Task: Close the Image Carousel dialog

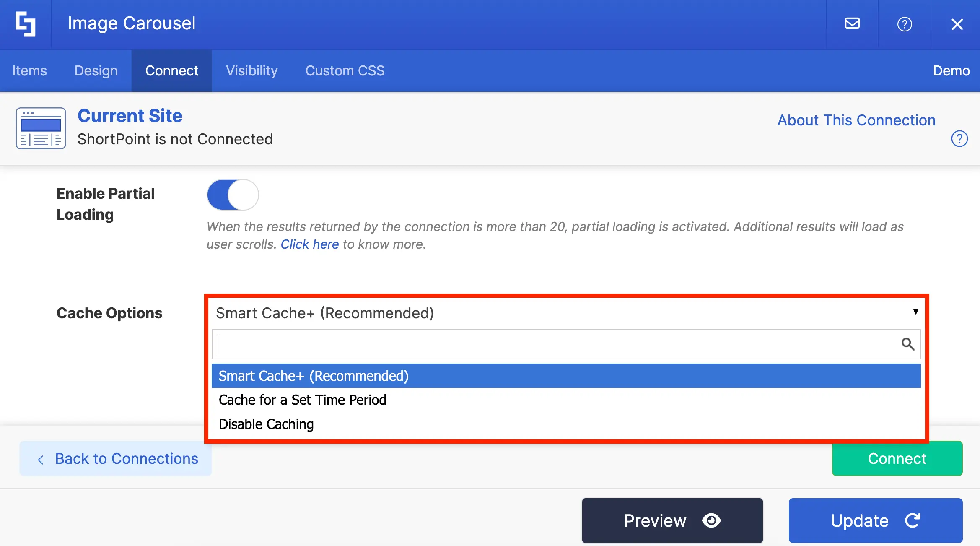Action: 957,24
